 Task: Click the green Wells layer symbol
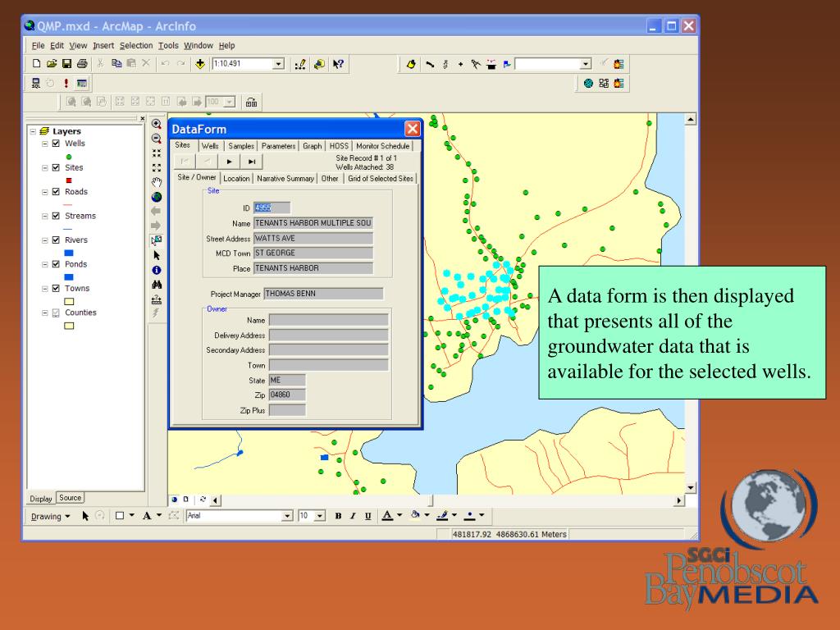coord(69,157)
